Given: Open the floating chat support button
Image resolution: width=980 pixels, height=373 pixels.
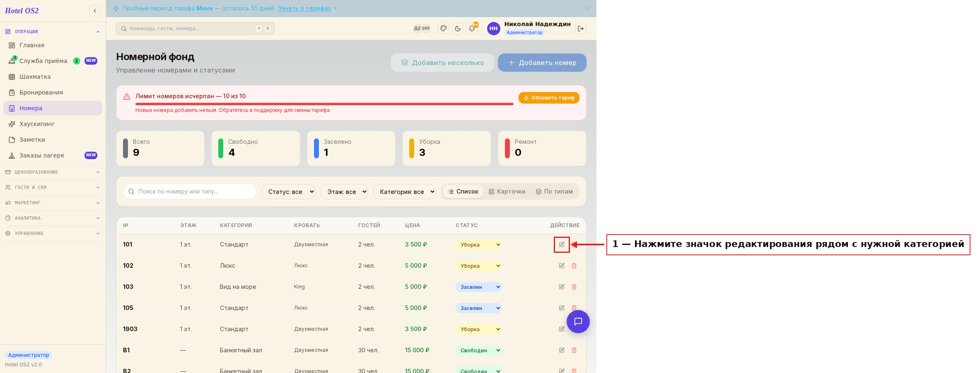Looking at the screenshot, I should coord(578,322).
